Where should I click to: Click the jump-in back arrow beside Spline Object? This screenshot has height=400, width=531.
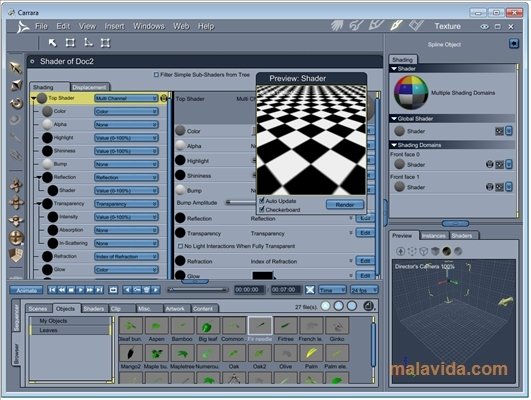pos(514,44)
